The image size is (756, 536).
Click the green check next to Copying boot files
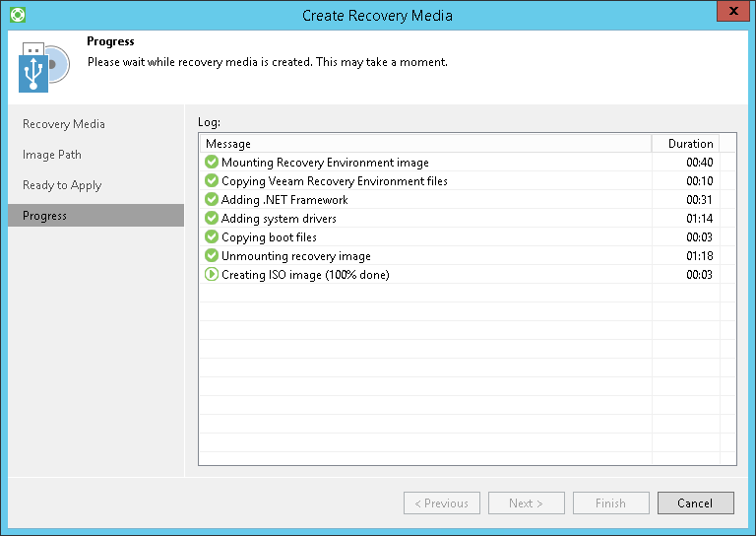coord(211,237)
